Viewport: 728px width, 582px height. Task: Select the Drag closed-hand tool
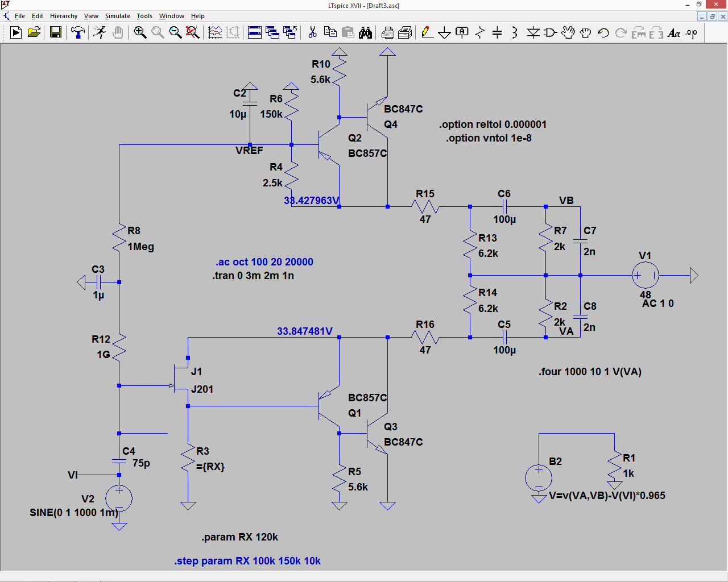pos(586,32)
